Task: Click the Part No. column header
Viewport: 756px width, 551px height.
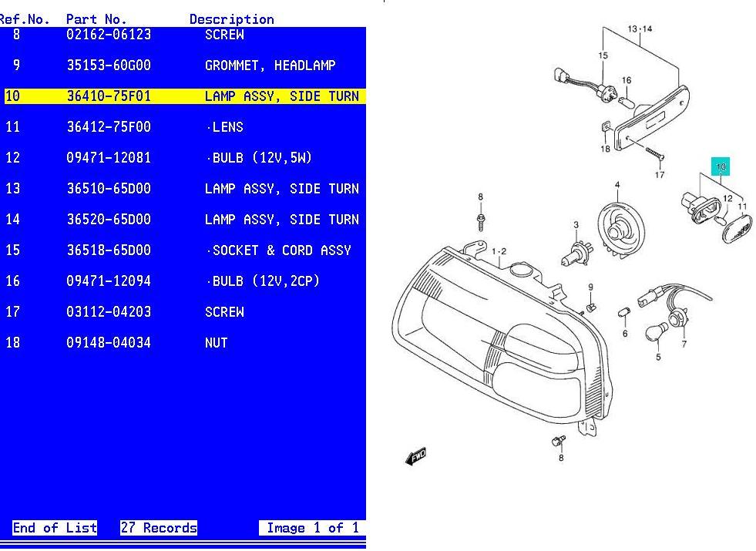Action: (x=96, y=18)
